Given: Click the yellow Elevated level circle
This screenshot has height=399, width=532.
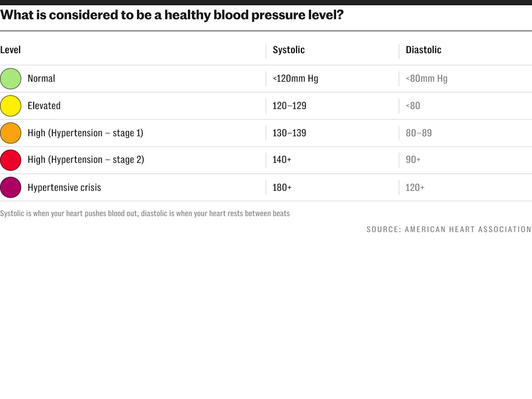Looking at the screenshot, I should tap(11, 106).
